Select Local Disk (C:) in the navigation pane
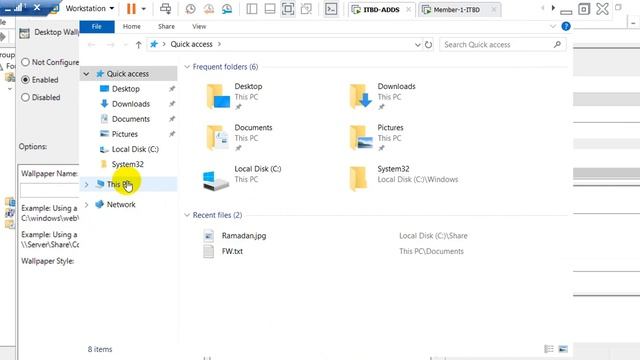This screenshot has height=360, width=640. coord(135,149)
